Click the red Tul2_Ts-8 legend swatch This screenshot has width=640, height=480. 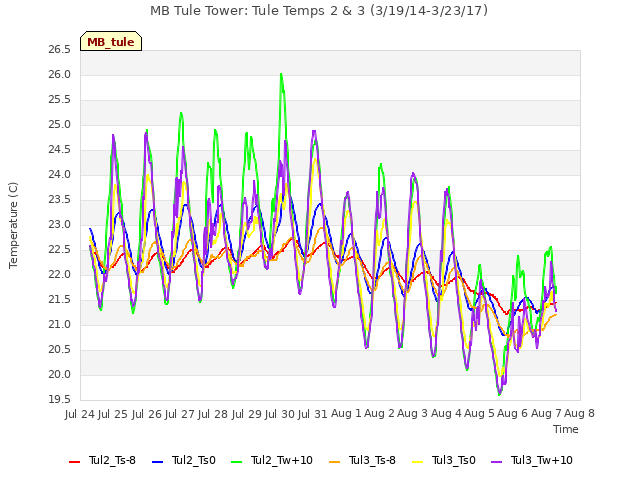[x=75, y=462]
